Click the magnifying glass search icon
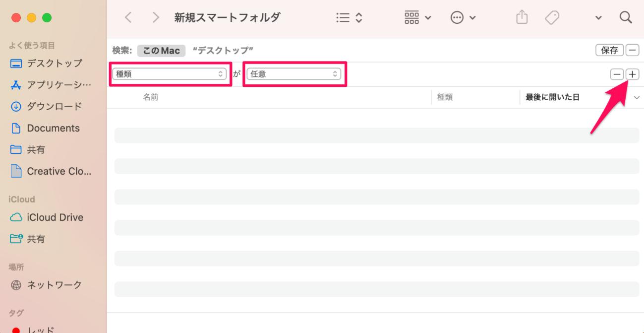The image size is (644, 333). click(x=626, y=18)
